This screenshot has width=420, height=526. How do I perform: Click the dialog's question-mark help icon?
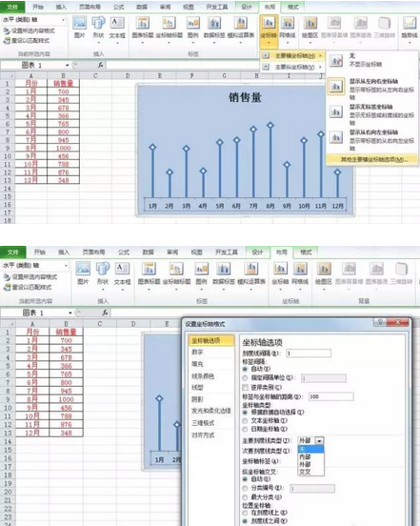[x=380, y=322]
